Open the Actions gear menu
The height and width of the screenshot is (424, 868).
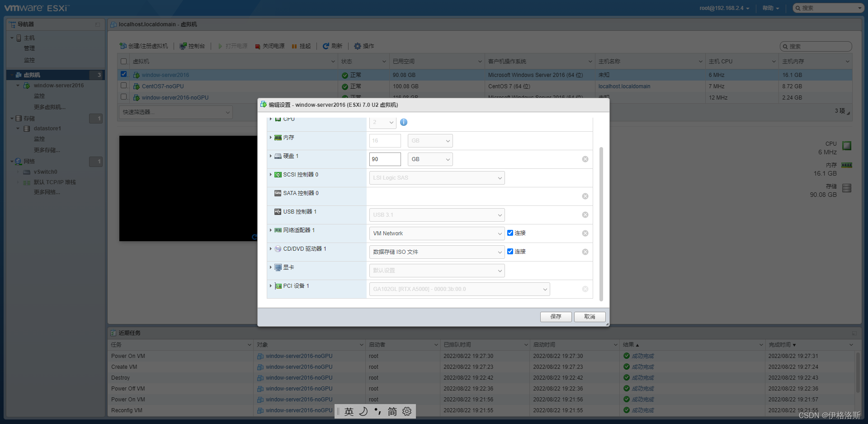click(364, 46)
